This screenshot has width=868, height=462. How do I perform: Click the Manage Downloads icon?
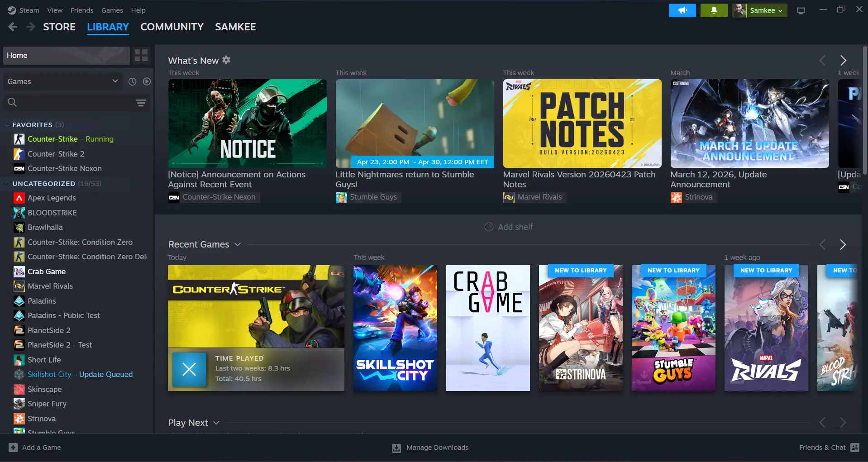(x=396, y=448)
